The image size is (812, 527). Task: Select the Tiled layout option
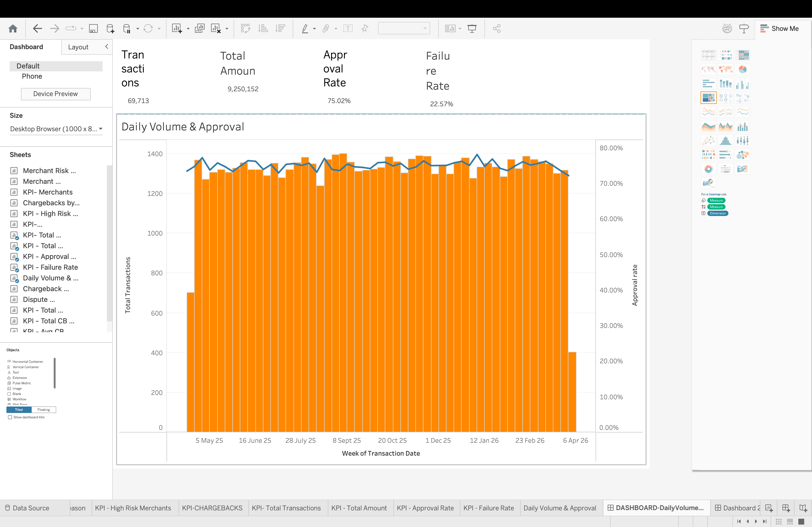[19, 410]
